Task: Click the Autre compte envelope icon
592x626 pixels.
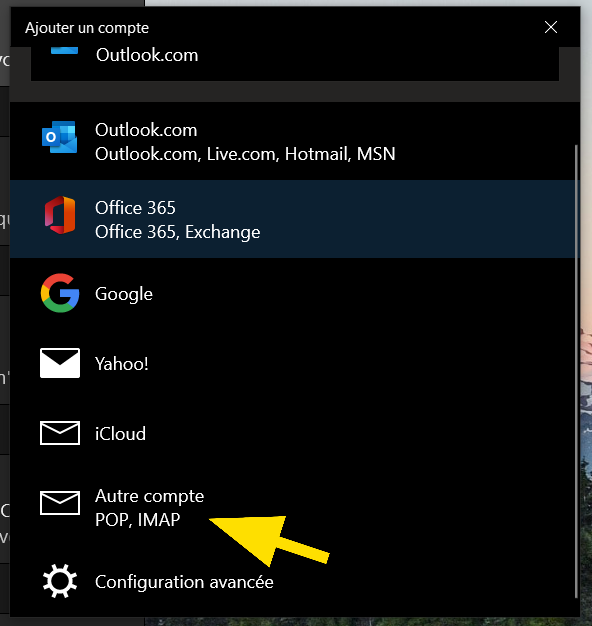Action: point(60,503)
